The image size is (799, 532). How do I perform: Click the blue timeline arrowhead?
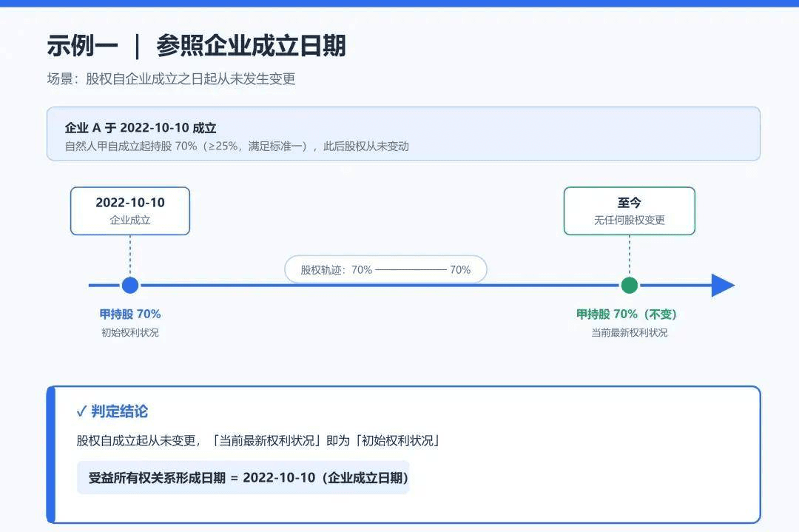tap(723, 286)
